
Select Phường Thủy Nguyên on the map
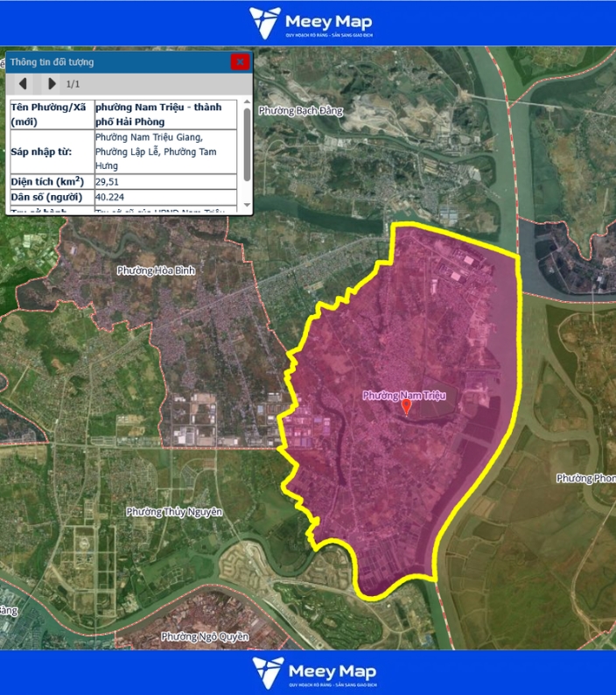coord(174,511)
